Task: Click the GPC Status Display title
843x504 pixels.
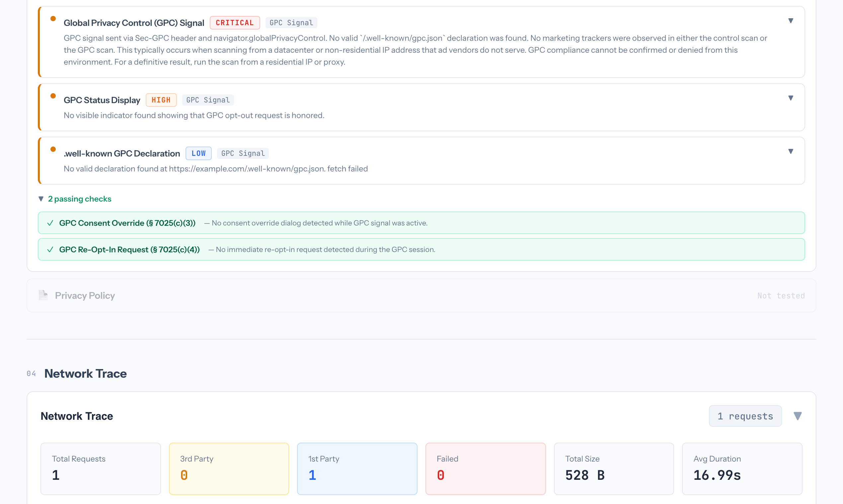Action: tap(102, 100)
